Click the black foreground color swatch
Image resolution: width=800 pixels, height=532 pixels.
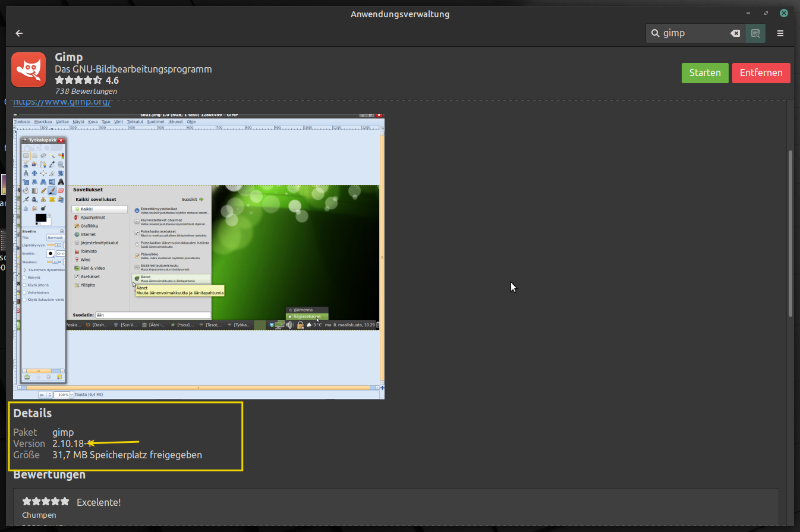40,218
